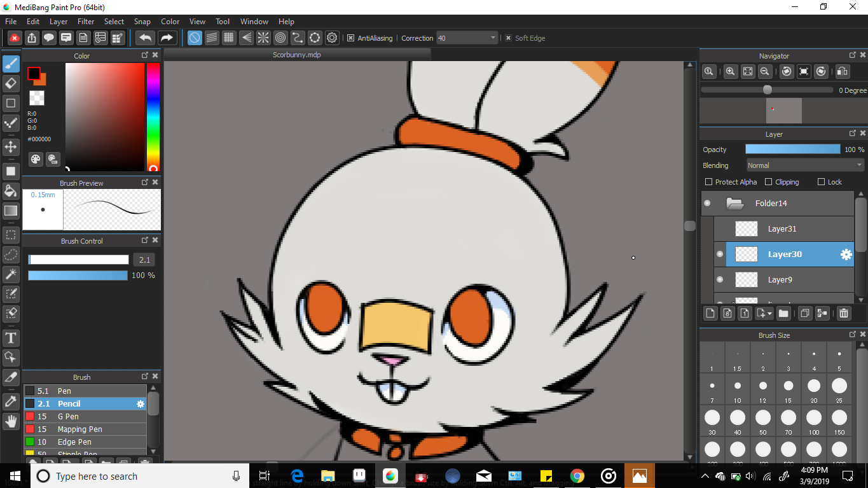Enable the layer Lock checkbox
This screenshot has height=488, width=868.
click(x=821, y=182)
